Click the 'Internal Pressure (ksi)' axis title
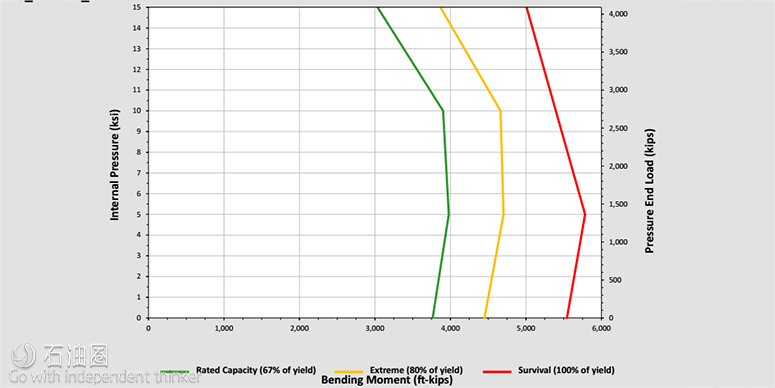The image size is (775, 388). [x=115, y=164]
